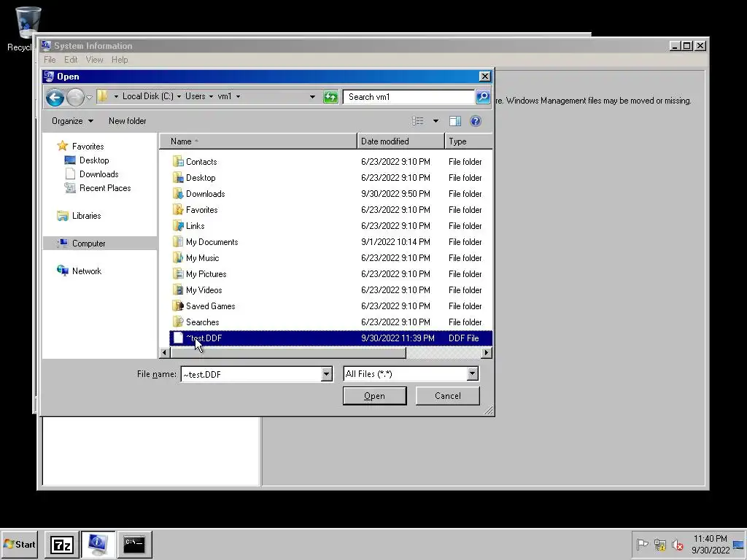Sort by the Name column header
747x560 pixels.
point(258,141)
